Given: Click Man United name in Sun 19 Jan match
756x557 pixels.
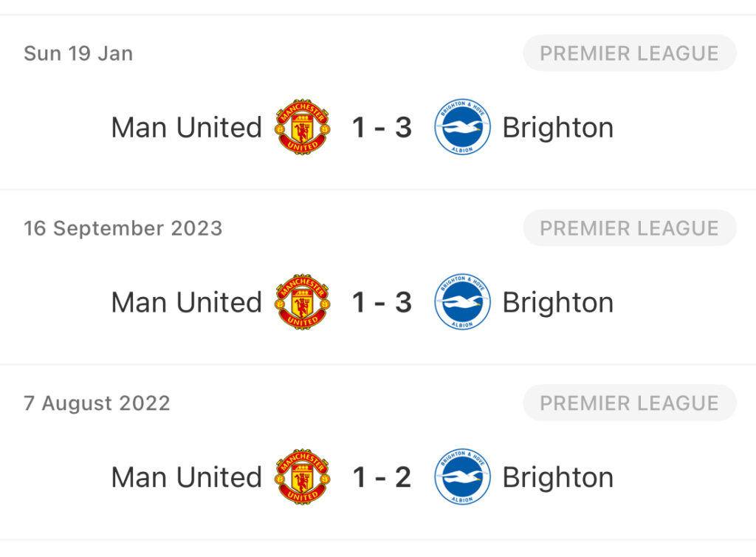Looking at the screenshot, I should [187, 128].
